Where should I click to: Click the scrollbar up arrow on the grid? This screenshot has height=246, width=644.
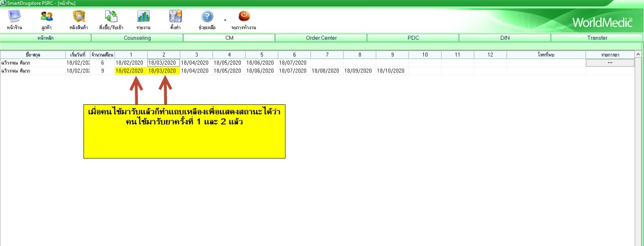coord(638,54)
